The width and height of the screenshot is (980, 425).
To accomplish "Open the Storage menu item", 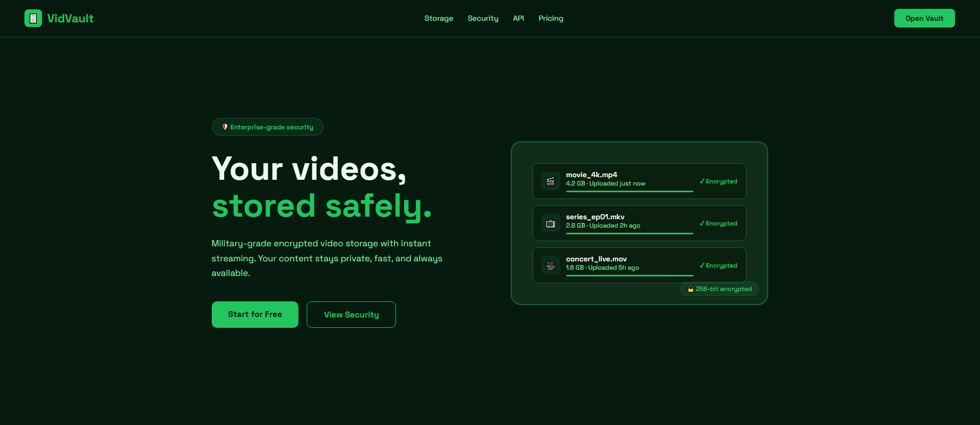I will (439, 18).
